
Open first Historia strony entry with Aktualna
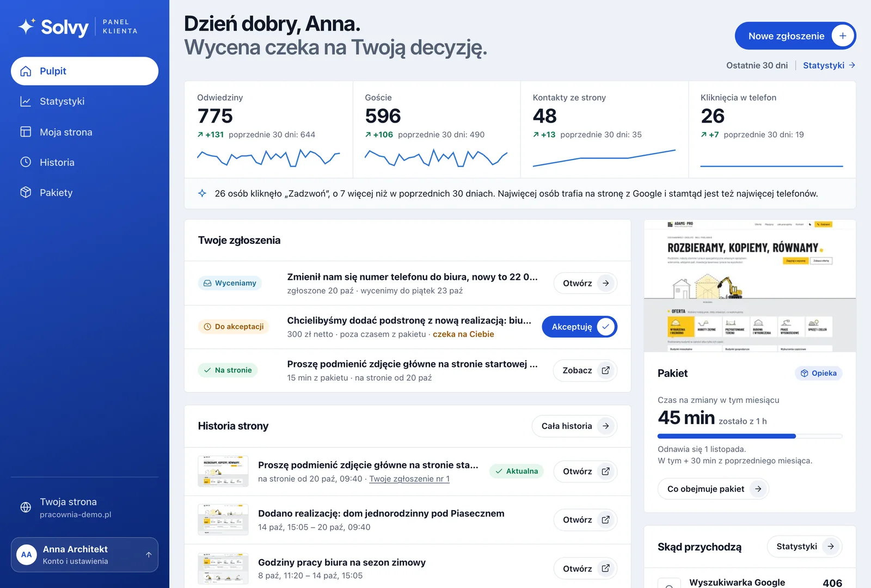[585, 471]
